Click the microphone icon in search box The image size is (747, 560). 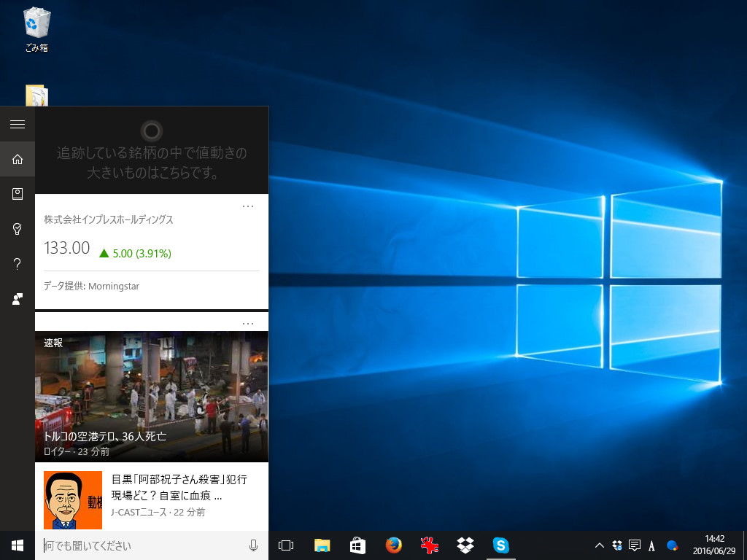point(253,545)
